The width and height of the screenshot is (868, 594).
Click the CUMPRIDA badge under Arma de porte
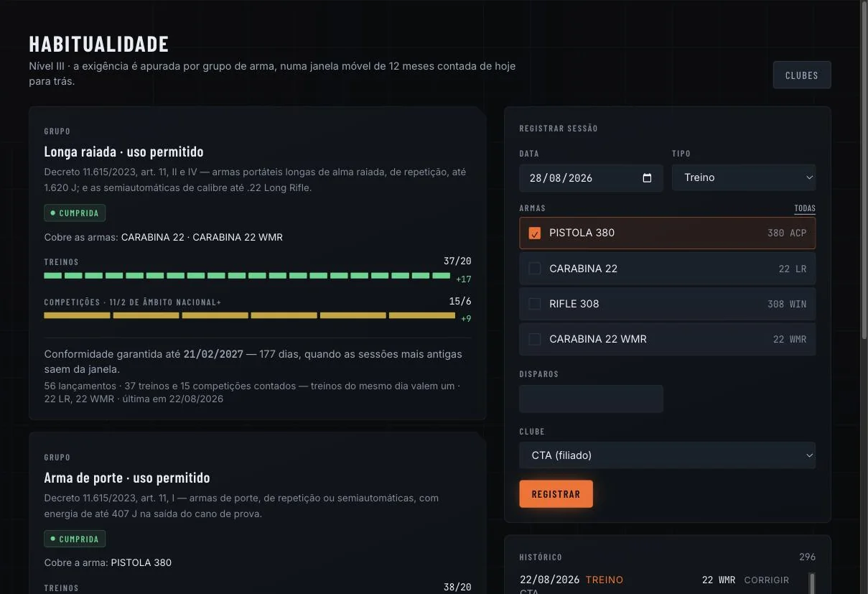[75, 539]
